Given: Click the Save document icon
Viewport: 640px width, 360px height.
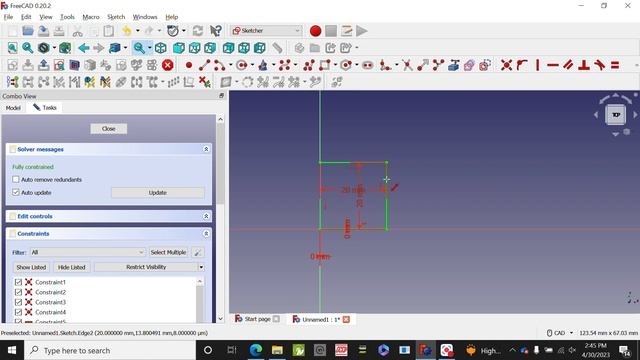Looking at the screenshot, I should (43, 31).
